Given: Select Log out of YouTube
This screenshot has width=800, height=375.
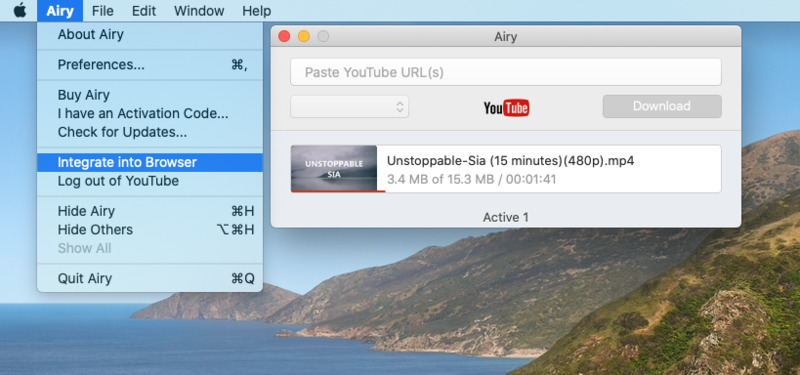Looking at the screenshot, I should click(x=150, y=181).
